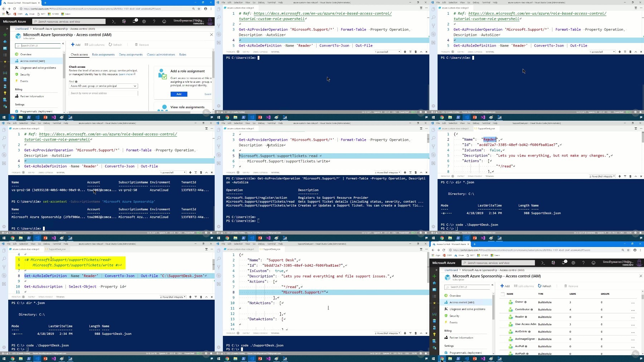644x362 pixels.
Task: Switch to Deny assignments tab in top-left frame
Action: [x=131, y=55]
